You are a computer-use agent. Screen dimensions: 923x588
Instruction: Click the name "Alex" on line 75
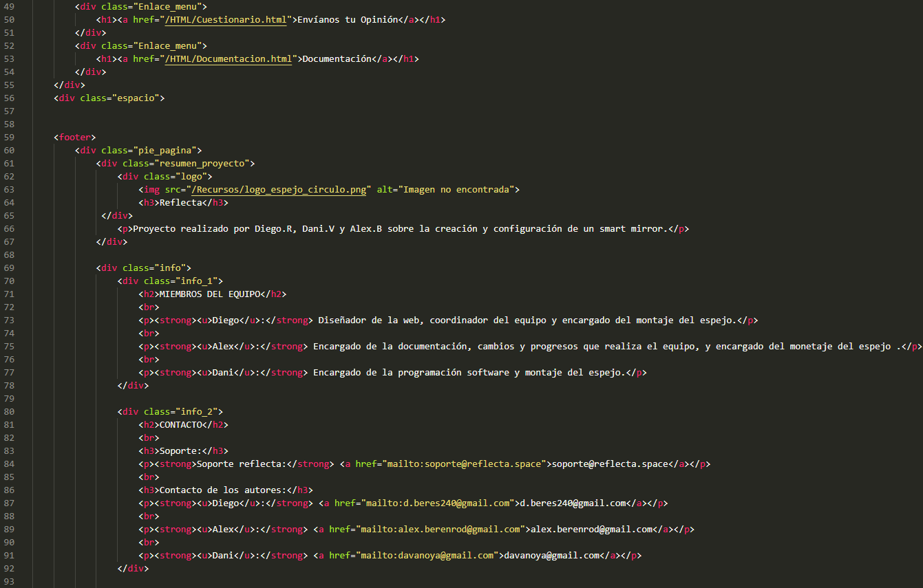(223, 347)
